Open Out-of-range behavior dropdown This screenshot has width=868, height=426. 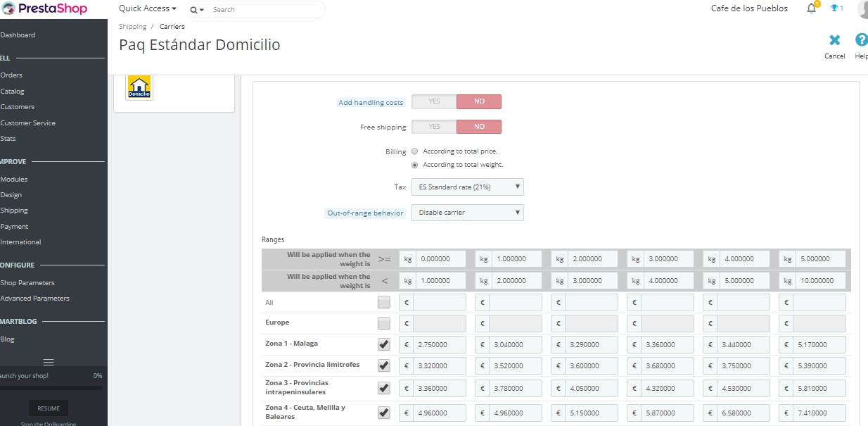click(468, 212)
